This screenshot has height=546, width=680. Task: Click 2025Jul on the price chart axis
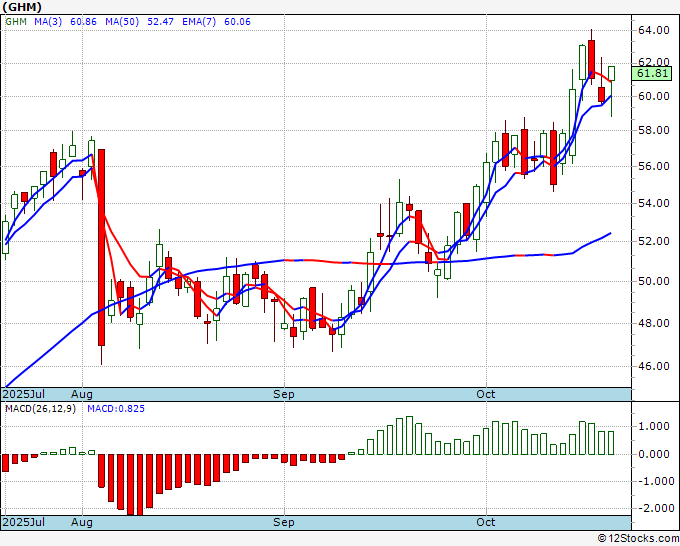coord(24,394)
